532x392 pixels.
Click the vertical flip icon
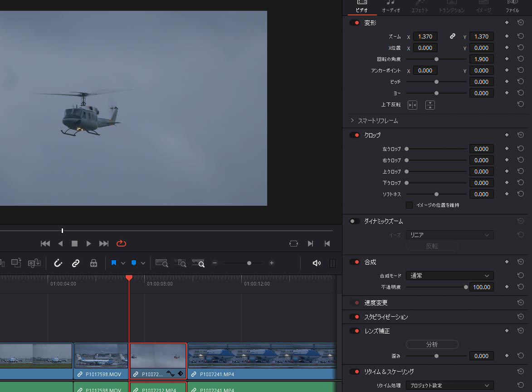[430, 105]
